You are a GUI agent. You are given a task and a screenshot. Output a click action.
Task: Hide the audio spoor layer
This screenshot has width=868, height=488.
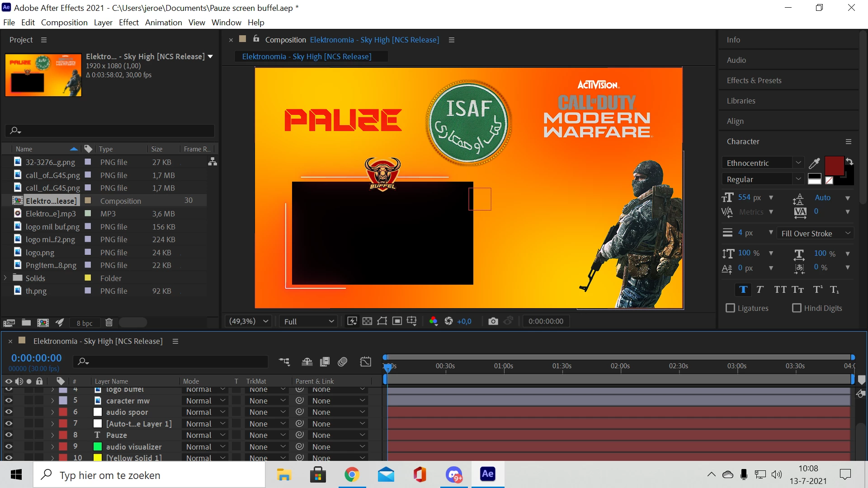(9, 412)
